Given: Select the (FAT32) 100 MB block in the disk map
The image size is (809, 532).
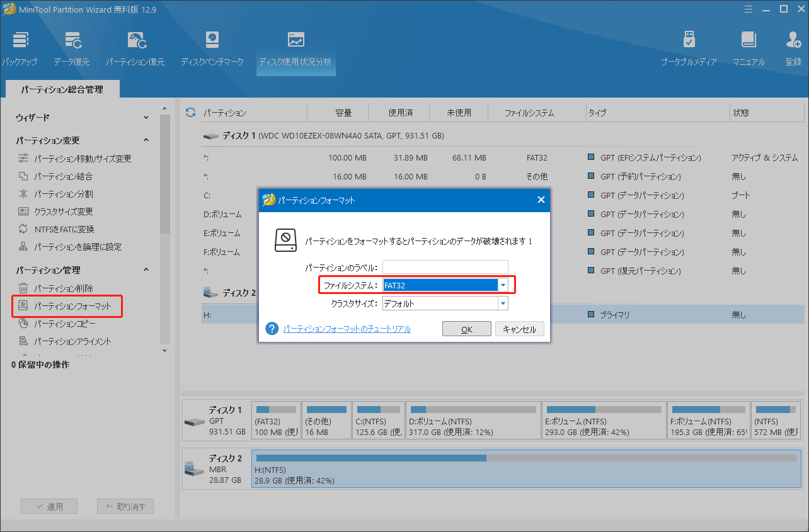Looking at the screenshot, I should [x=276, y=421].
